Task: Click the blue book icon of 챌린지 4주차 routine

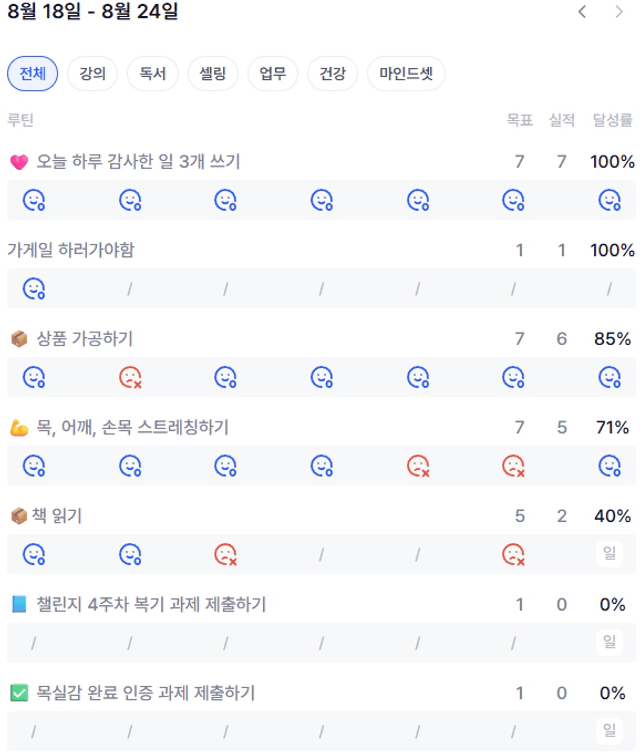Action: pyautogui.click(x=19, y=604)
